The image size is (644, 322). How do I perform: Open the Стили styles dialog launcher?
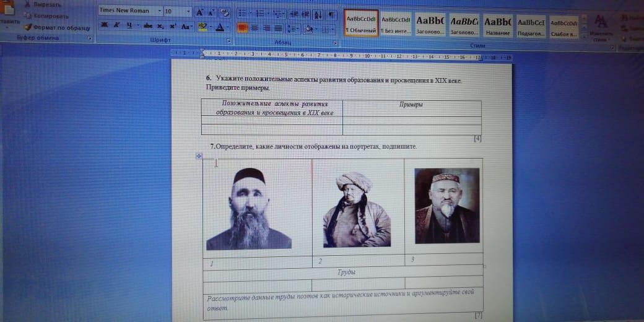coord(612,48)
